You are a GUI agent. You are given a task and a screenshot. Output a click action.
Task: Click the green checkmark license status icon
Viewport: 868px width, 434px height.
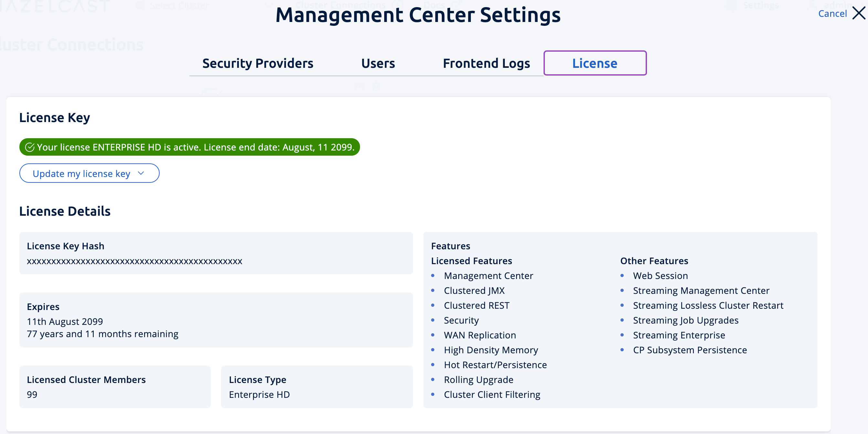tap(30, 147)
